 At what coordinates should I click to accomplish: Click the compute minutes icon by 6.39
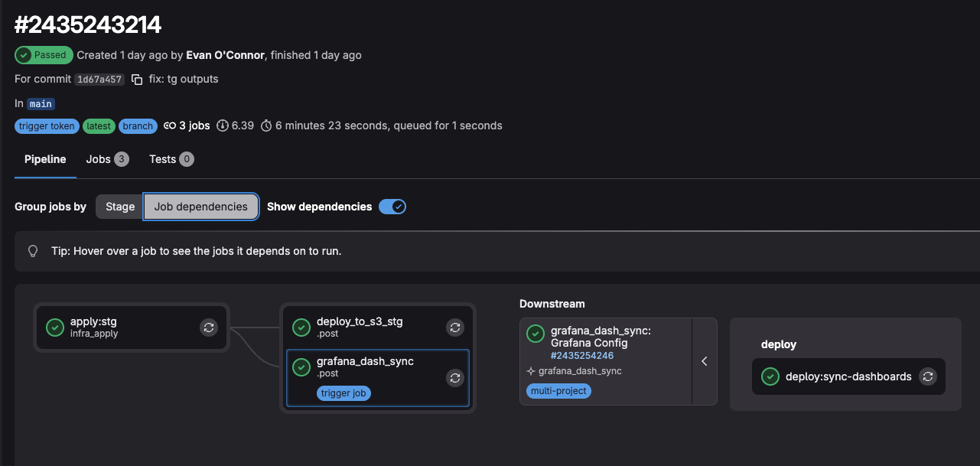tap(223, 125)
